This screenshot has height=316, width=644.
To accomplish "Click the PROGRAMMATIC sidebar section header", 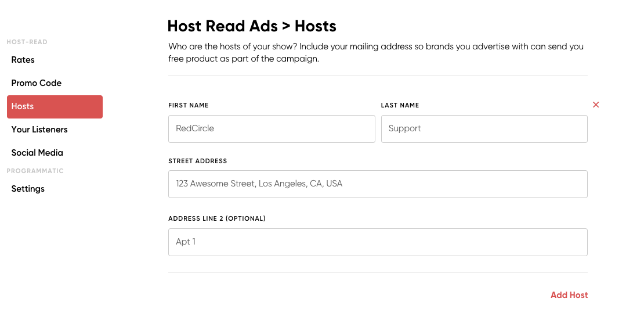I will 35,171.
